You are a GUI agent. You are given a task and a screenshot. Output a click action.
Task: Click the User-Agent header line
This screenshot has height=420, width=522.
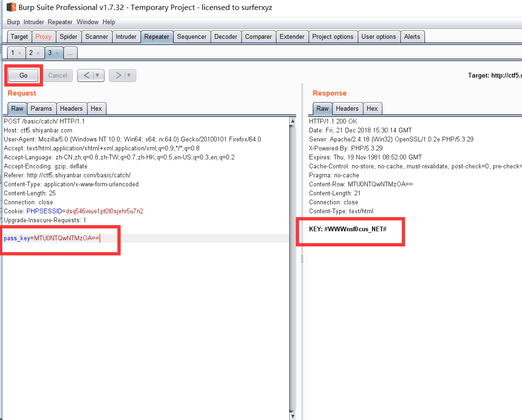[133, 139]
